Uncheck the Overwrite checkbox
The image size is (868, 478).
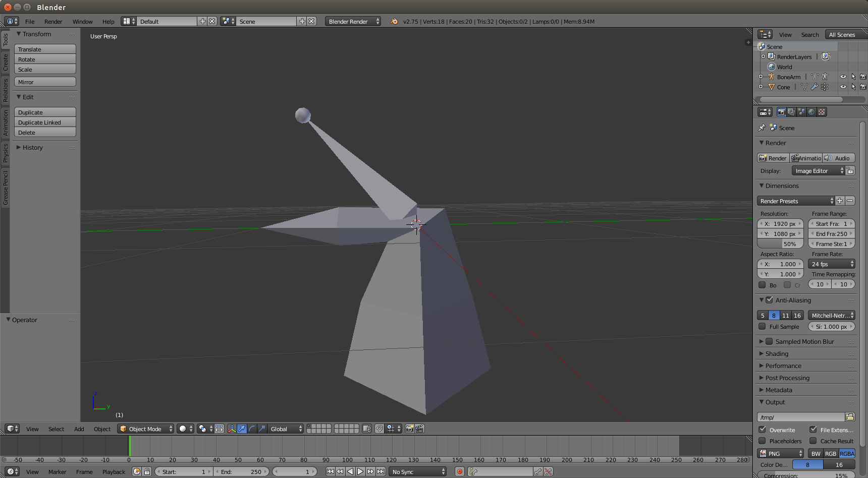(x=763, y=430)
